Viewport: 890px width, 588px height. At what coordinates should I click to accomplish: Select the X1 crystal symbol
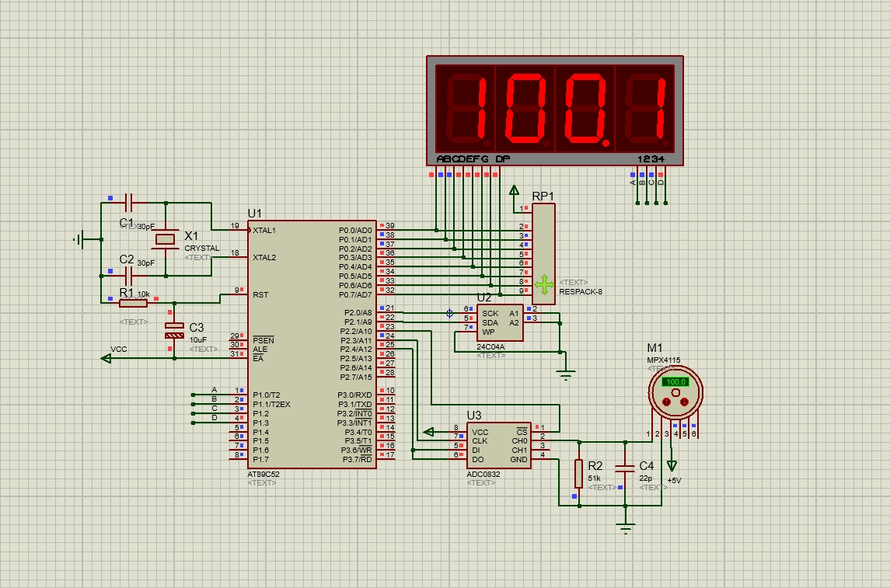point(165,239)
